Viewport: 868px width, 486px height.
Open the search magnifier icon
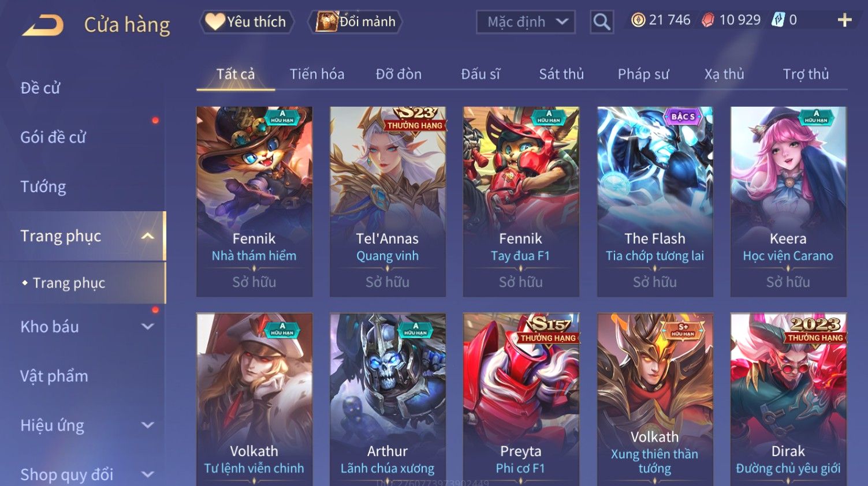click(x=601, y=22)
